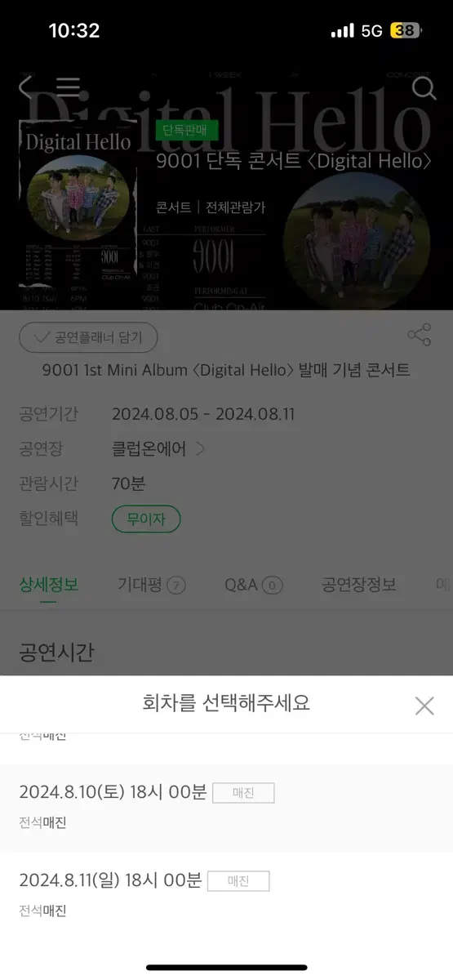The image size is (453, 980).
Task: Select the 2024.8.10(토) 18시 00분 session
Action: (x=226, y=808)
